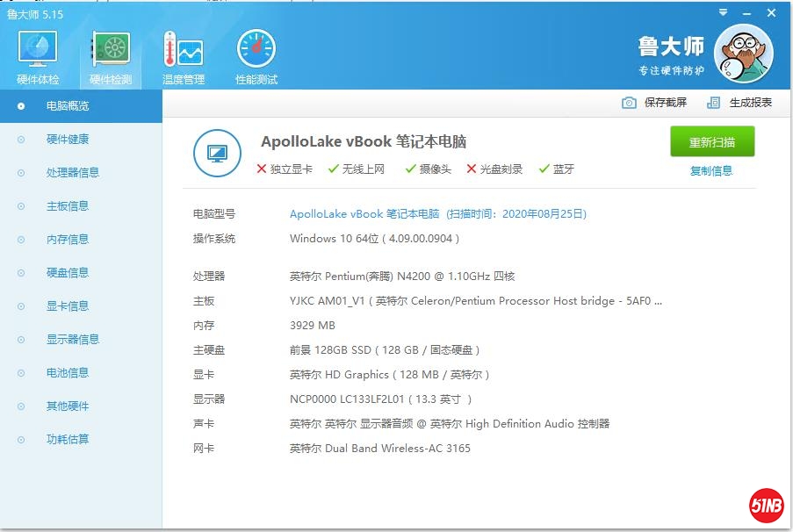The height and width of the screenshot is (532, 793).
Task: Open 温度管理 temperature management icon
Action: coord(183,52)
